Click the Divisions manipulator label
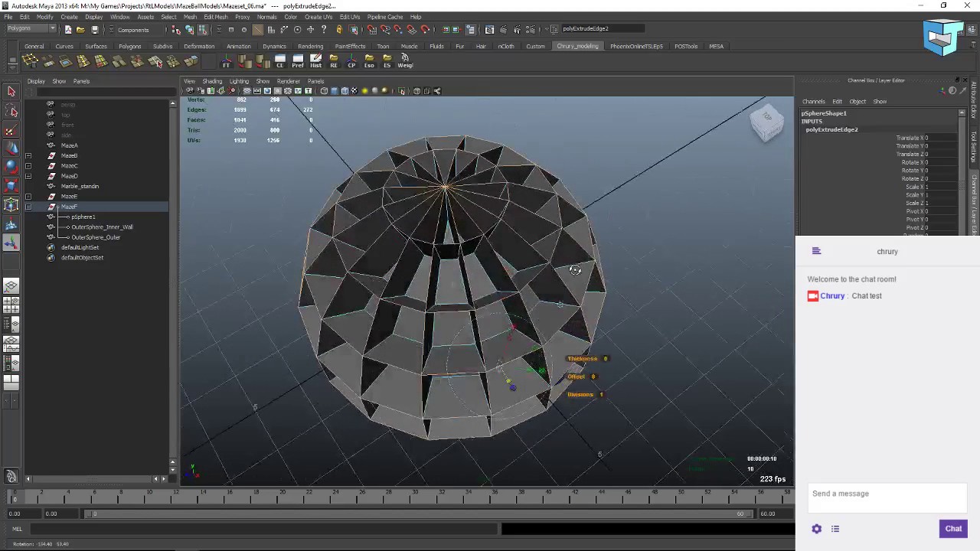The width and height of the screenshot is (980, 551). 580,395
